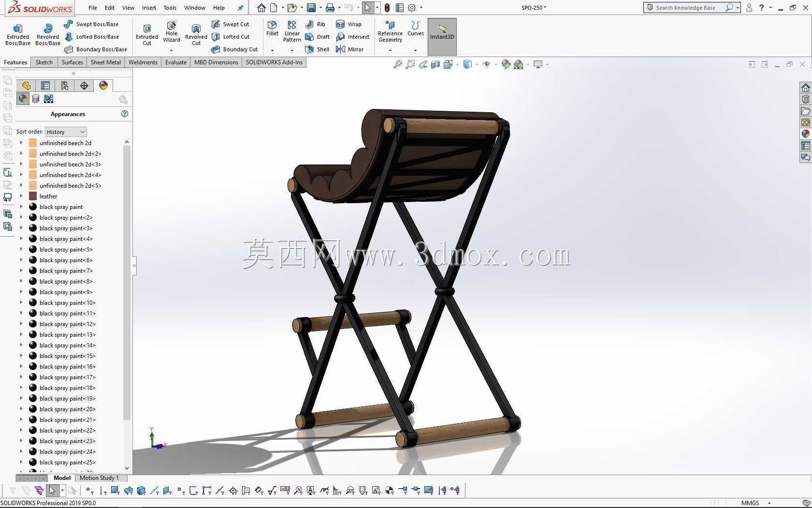Open the Insert menu
The height and width of the screenshot is (508, 812).
(x=149, y=8)
